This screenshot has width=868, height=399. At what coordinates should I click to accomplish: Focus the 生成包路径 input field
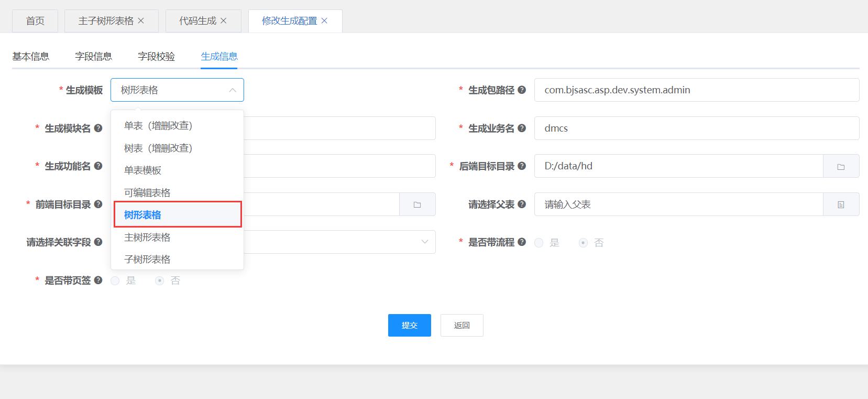(697, 90)
